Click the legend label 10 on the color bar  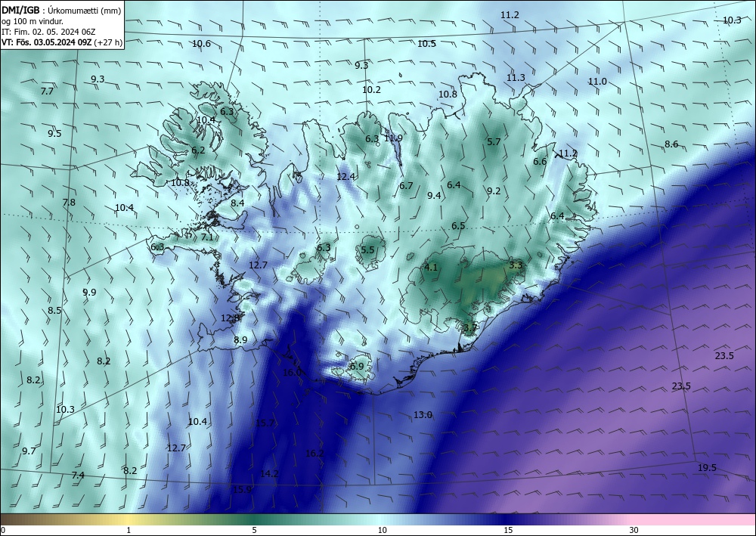pos(382,530)
